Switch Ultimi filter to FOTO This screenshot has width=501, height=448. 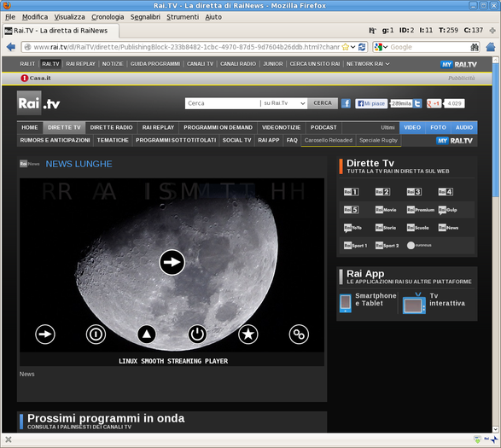438,127
